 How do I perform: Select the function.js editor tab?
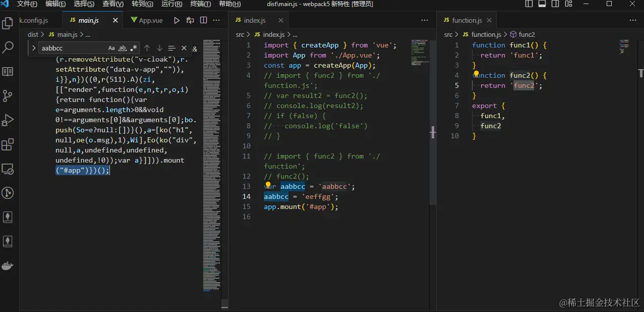coord(467,20)
